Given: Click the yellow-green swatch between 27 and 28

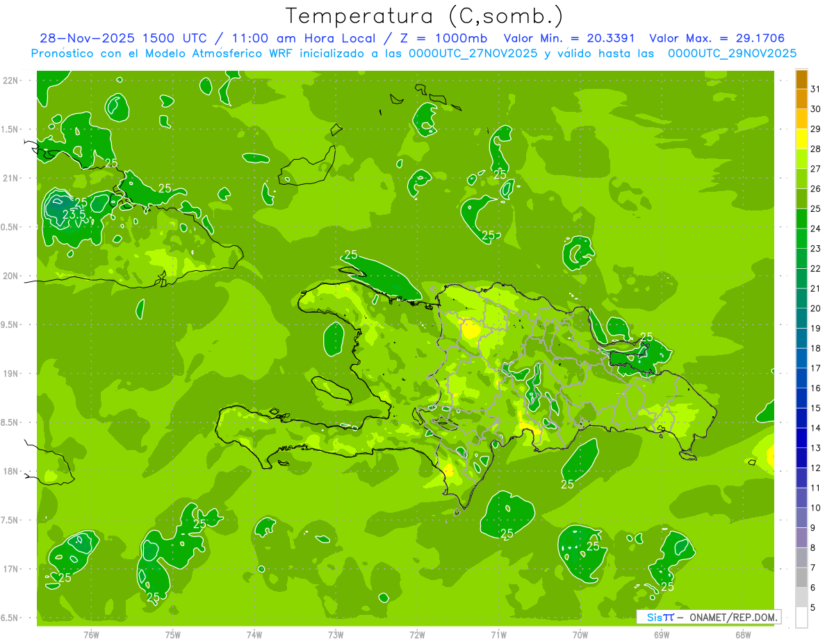Looking at the screenshot, I should point(801,159).
